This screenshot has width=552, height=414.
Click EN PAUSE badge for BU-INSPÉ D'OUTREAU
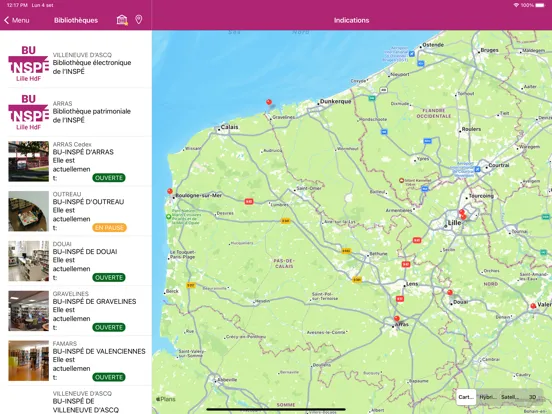point(109,228)
